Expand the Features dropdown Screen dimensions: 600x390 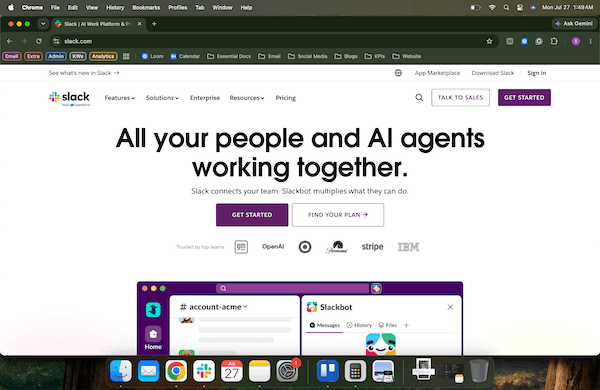click(120, 98)
